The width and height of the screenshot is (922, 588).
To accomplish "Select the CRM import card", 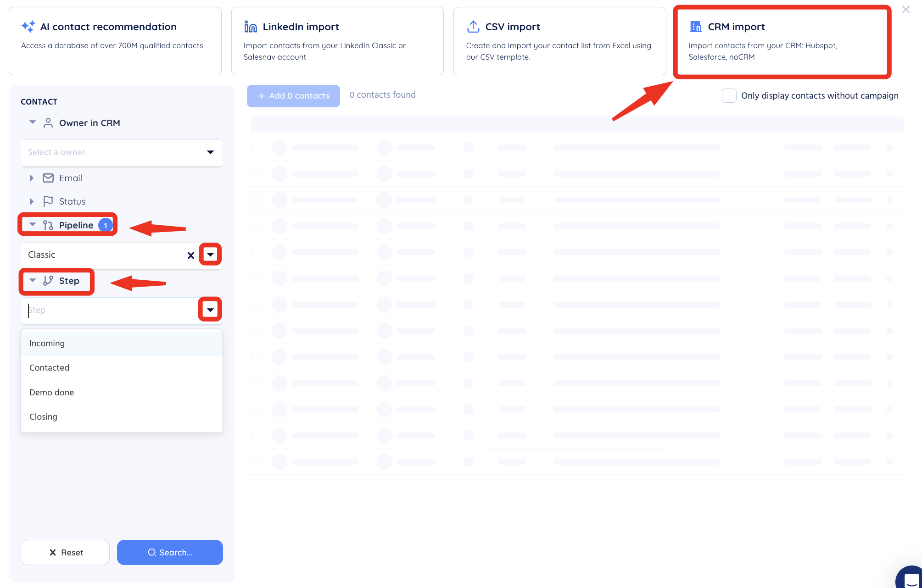I will coord(782,41).
